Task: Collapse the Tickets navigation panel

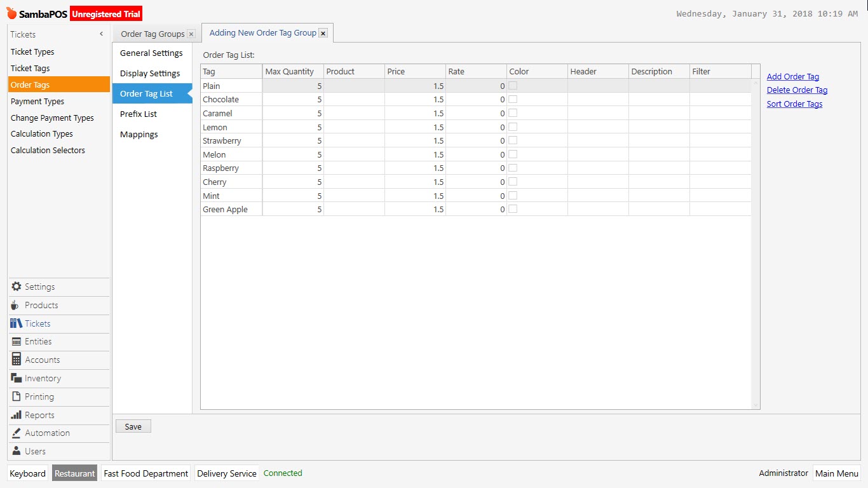Action: click(100, 34)
